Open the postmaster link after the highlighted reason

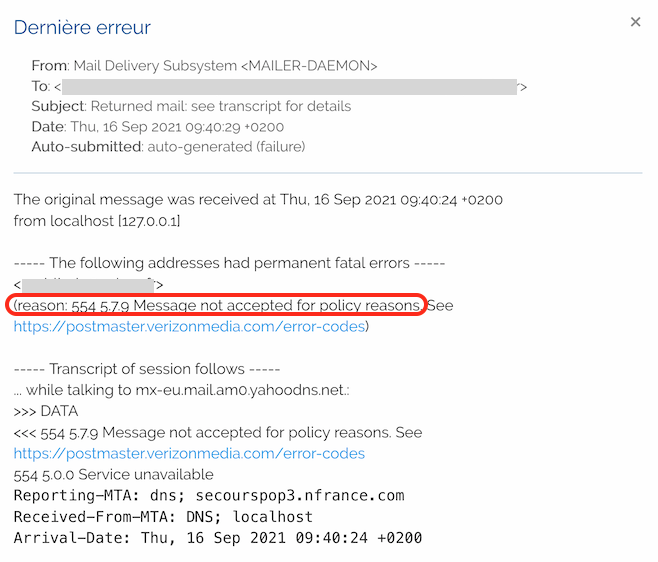coord(190,326)
